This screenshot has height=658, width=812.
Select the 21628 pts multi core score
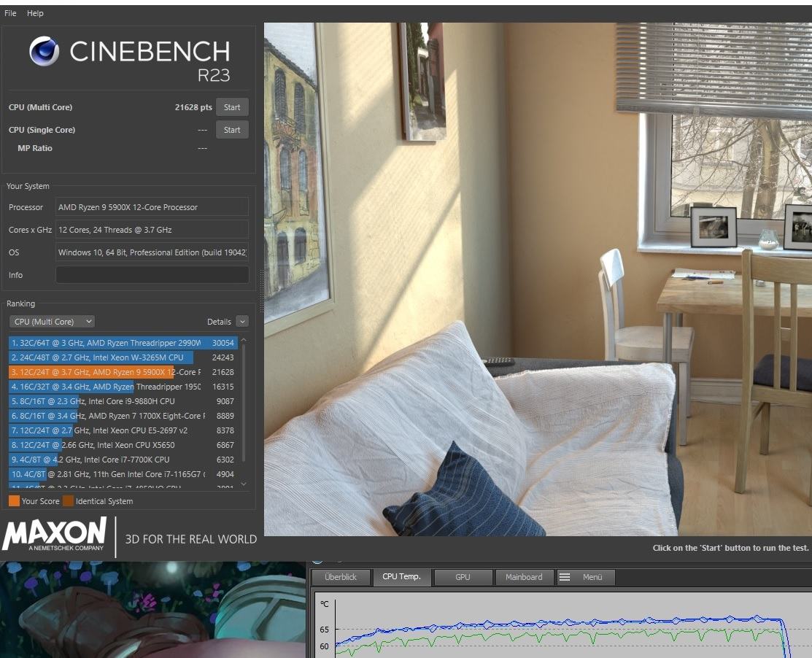[193, 107]
